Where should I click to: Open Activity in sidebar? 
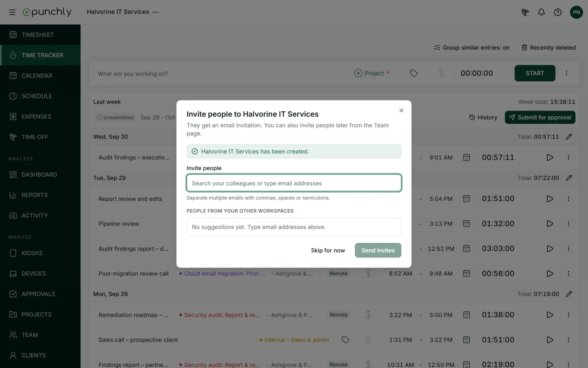[x=40, y=215]
